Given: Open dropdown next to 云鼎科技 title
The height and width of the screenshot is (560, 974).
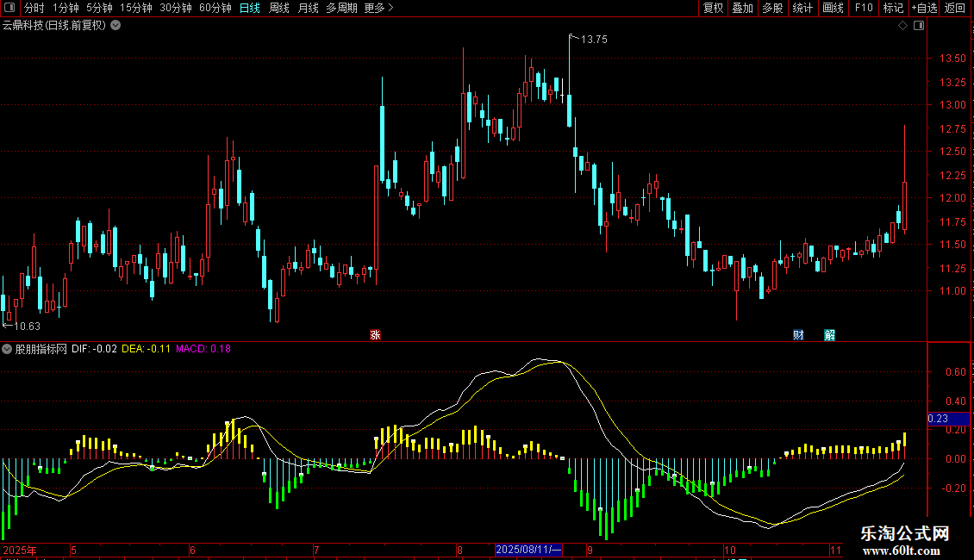Looking at the screenshot, I should tap(116, 25).
